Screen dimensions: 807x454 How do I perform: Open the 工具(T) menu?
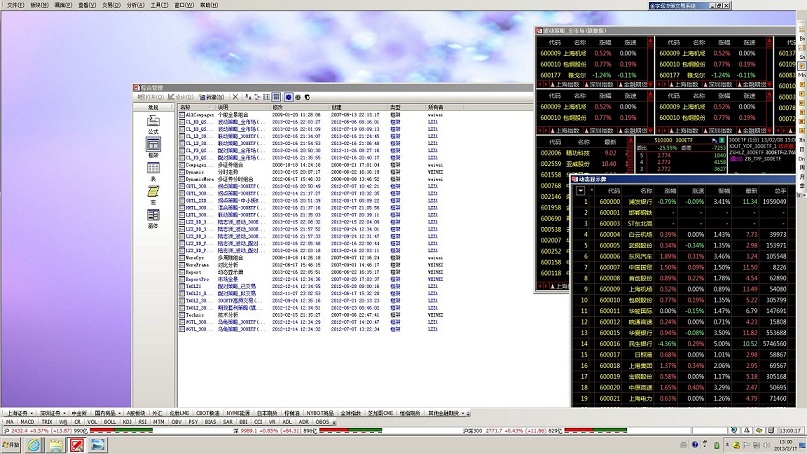pos(159,5)
